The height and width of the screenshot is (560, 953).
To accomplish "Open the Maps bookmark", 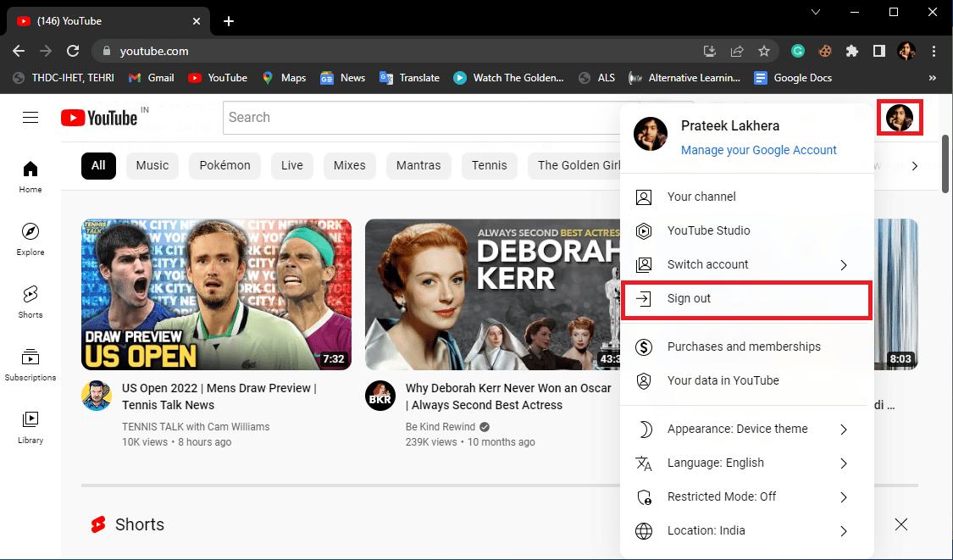I will click(x=284, y=78).
